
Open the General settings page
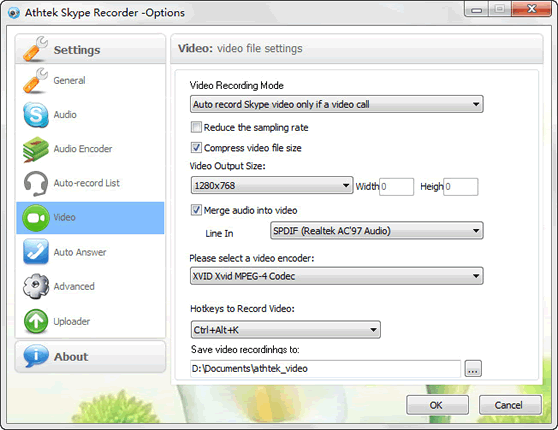(x=69, y=80)
